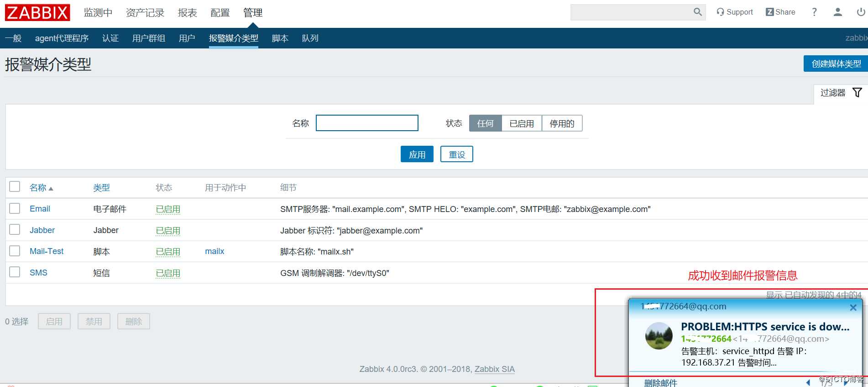Click 删除邮件 in the mail popup
This screenshot has height=387, width=868.
pyautogui.click(x=660, y=383)
